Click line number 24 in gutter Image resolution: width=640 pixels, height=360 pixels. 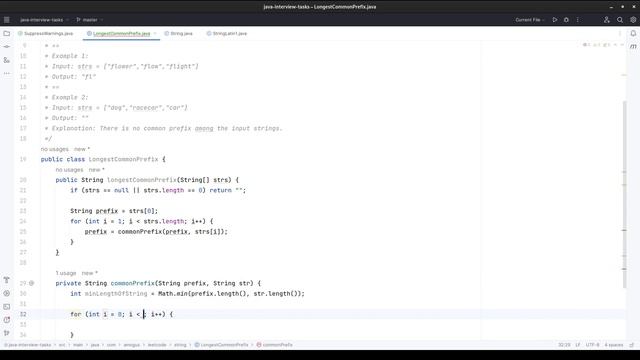(x=23, y=221)
